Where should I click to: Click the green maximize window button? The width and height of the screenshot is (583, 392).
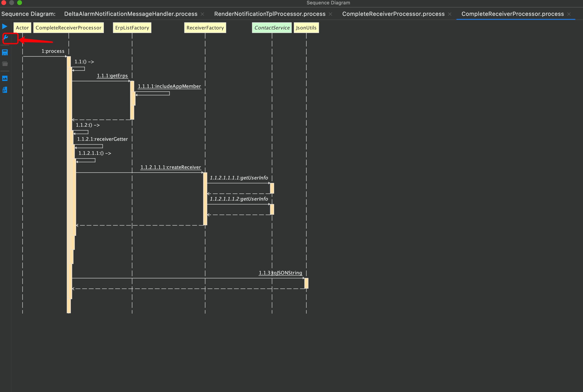[20, 2]
